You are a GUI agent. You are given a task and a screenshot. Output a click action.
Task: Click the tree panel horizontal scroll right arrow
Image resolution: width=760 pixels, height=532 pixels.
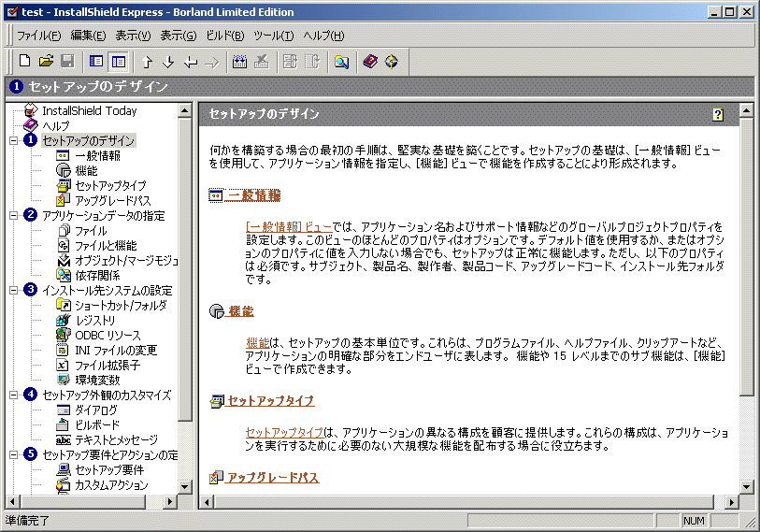click(x=169, y=501)
